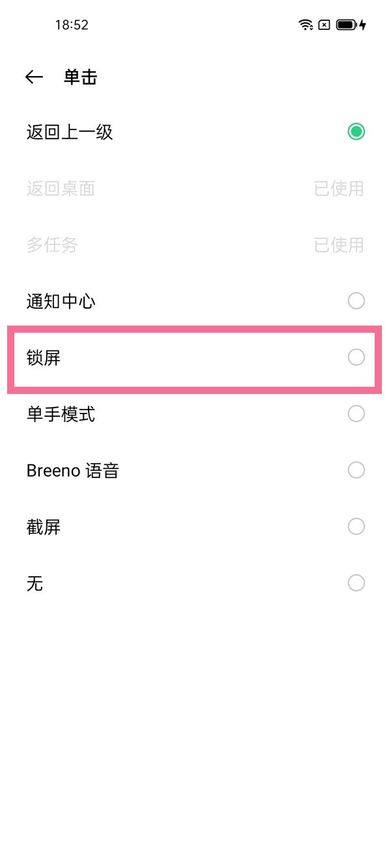Tap the 已使用 label beside 多任务

(339, 245)
